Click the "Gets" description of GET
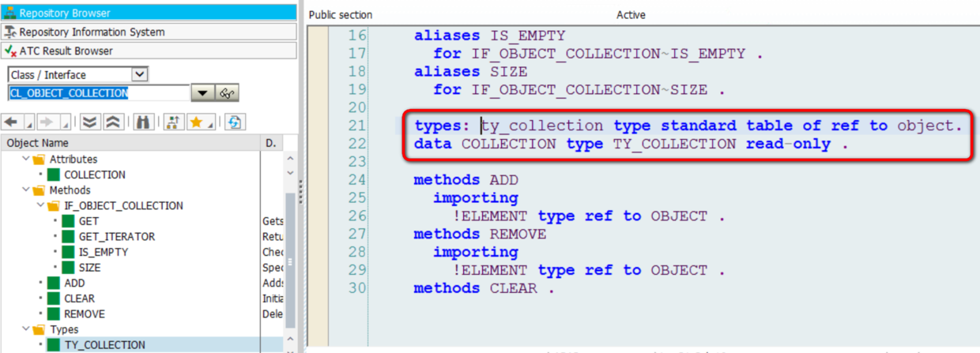 coord(273,221)
